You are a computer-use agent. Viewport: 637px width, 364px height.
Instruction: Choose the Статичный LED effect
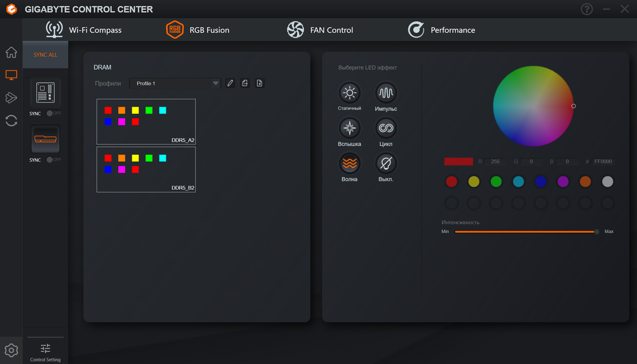[349, 93]
